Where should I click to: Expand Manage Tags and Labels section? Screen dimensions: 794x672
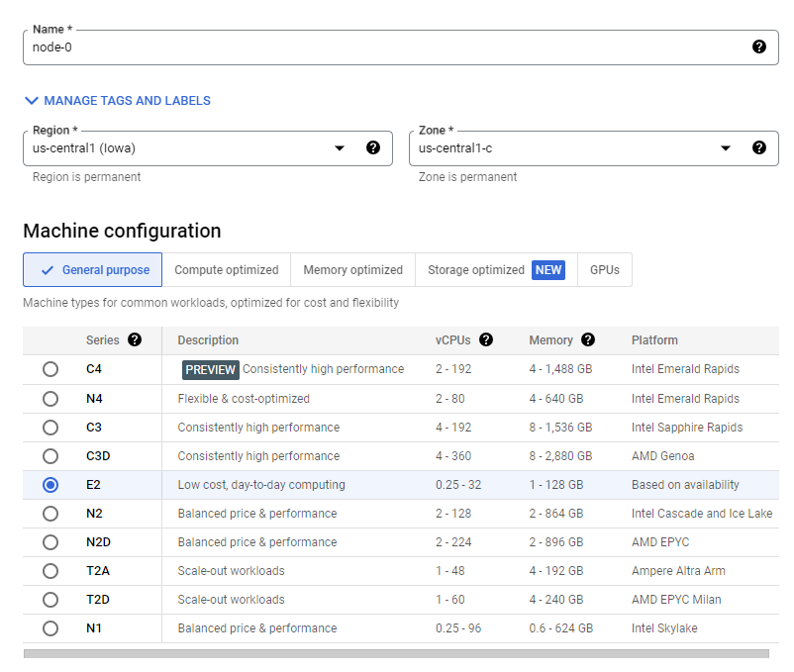[118, 100]
